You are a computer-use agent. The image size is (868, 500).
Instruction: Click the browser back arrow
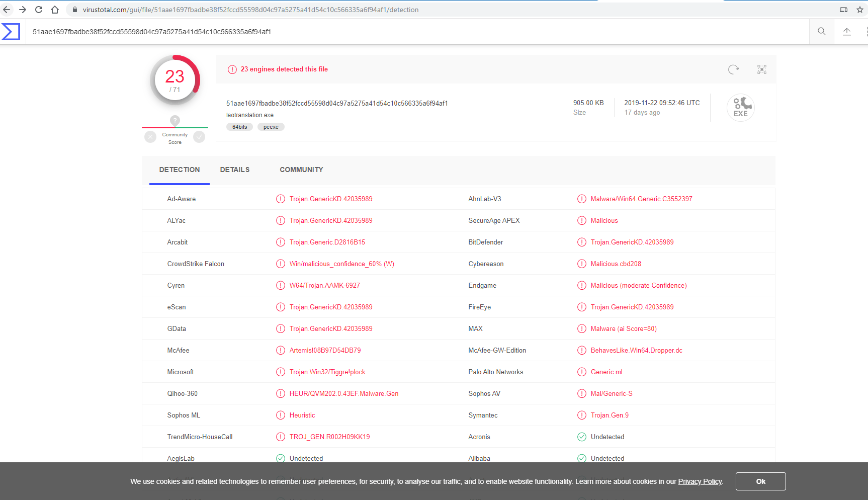[x=7, y=10]
